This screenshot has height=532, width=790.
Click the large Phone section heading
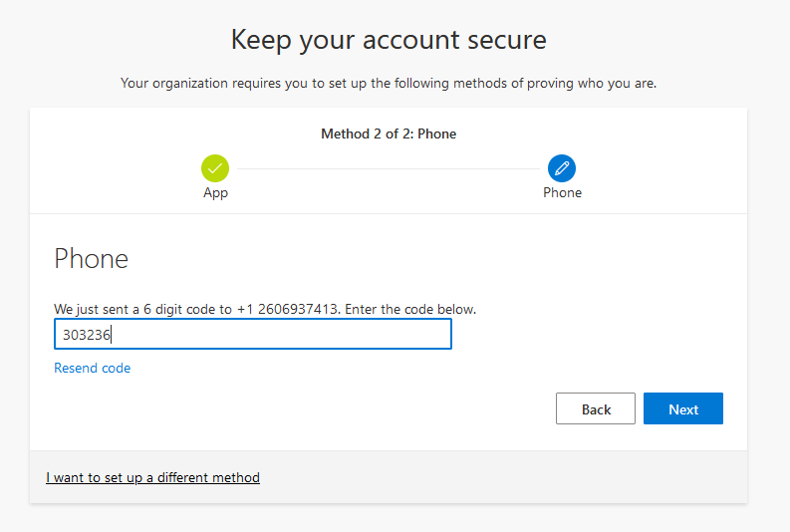click(91, 259)
